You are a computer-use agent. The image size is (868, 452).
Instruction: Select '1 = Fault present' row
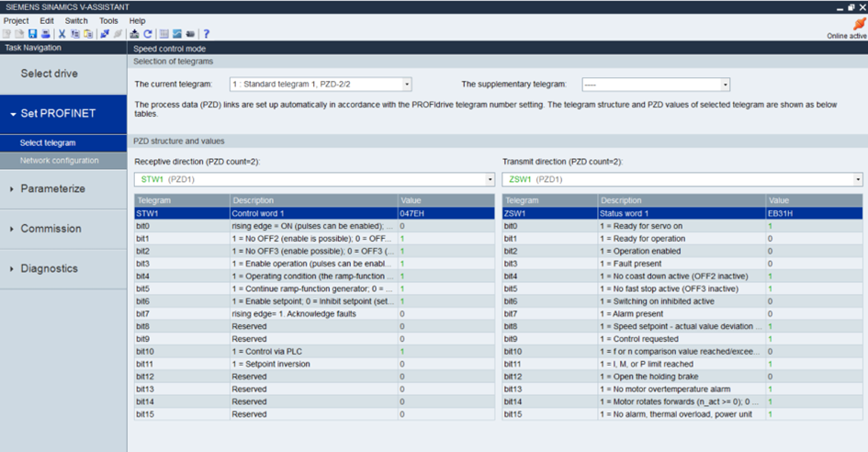click(x=682, y=264)
